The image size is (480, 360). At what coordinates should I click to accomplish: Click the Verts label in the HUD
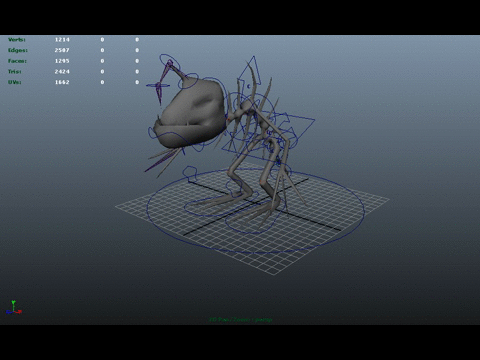[x=17, y=40]
